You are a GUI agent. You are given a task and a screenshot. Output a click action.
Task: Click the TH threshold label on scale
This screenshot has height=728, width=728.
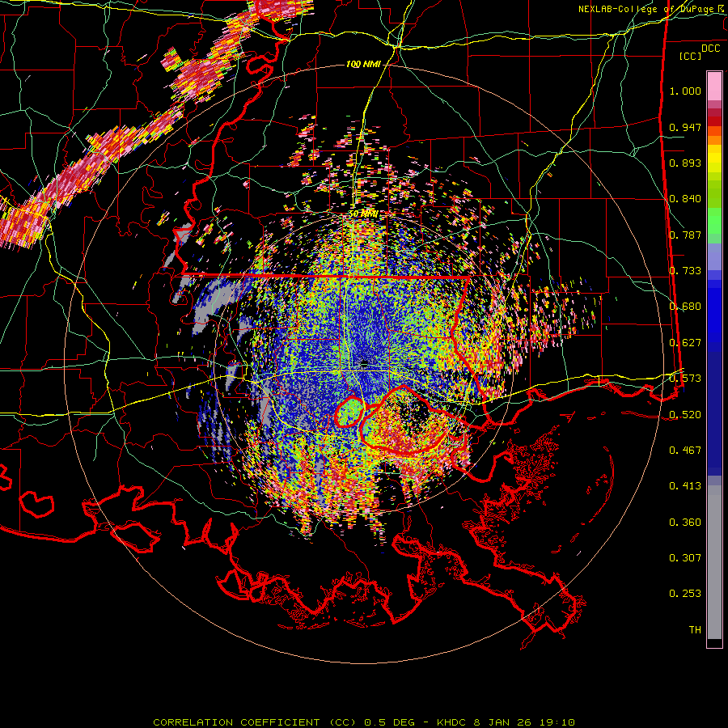(x=695, y=630)
